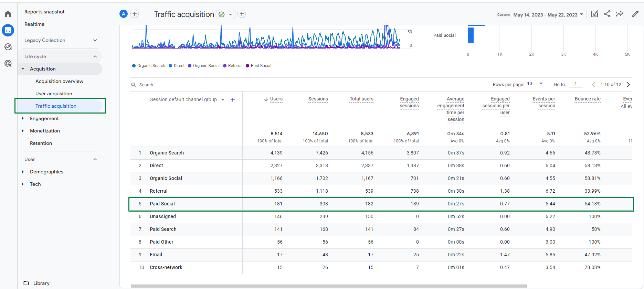Toggle Direct legend series
The width and height of the screenshot is (644, 289).
[177, 66]
